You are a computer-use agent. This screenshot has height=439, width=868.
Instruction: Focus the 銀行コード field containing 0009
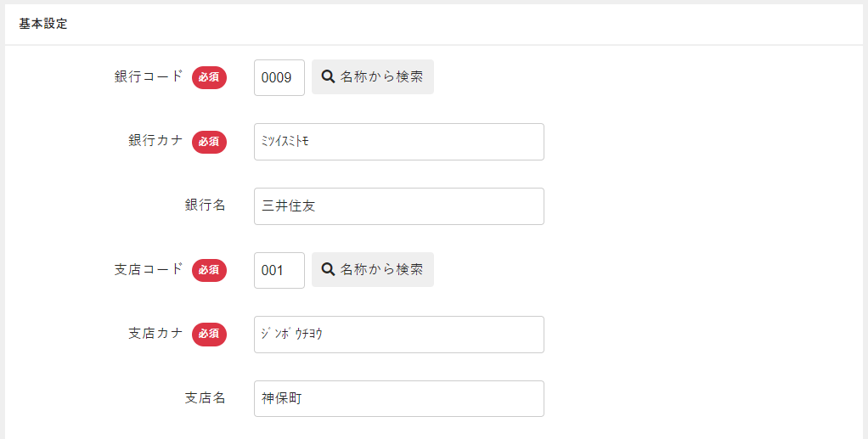tap(279, 77)
